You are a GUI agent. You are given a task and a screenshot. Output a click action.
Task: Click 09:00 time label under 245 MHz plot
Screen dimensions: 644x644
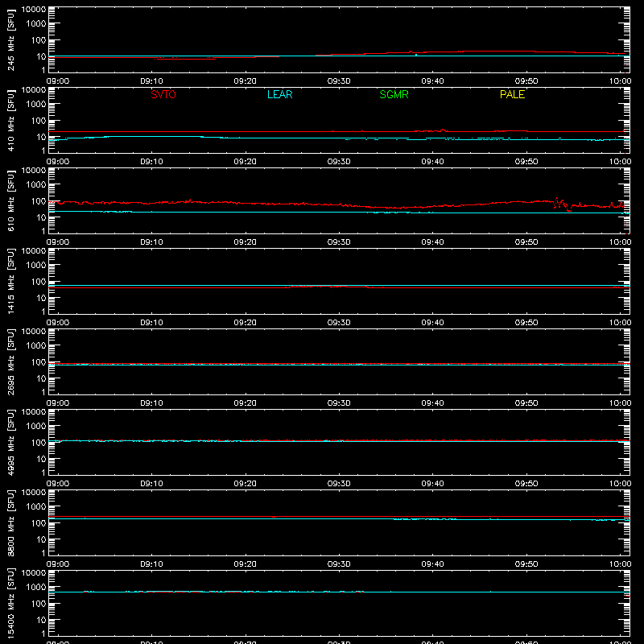click(x=58, y=81)
